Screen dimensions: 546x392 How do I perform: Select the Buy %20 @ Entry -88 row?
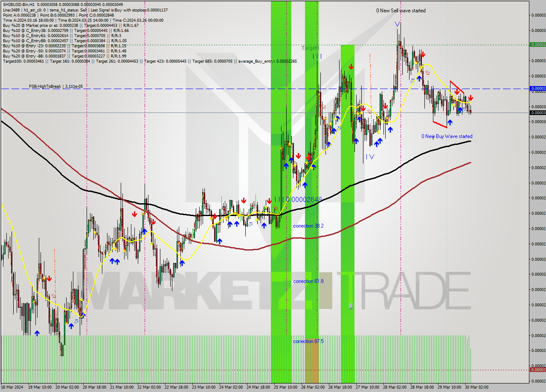click(x=64, y=56)
